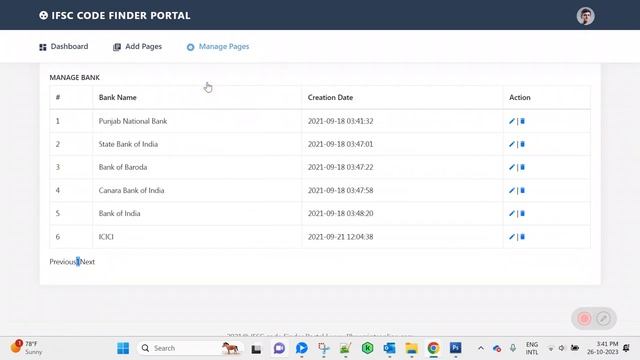This screenshot has height=360, width=640.
Task: Delete the Canara Bank of India entry
Action: pyautogui.click(x=522, y=191)
